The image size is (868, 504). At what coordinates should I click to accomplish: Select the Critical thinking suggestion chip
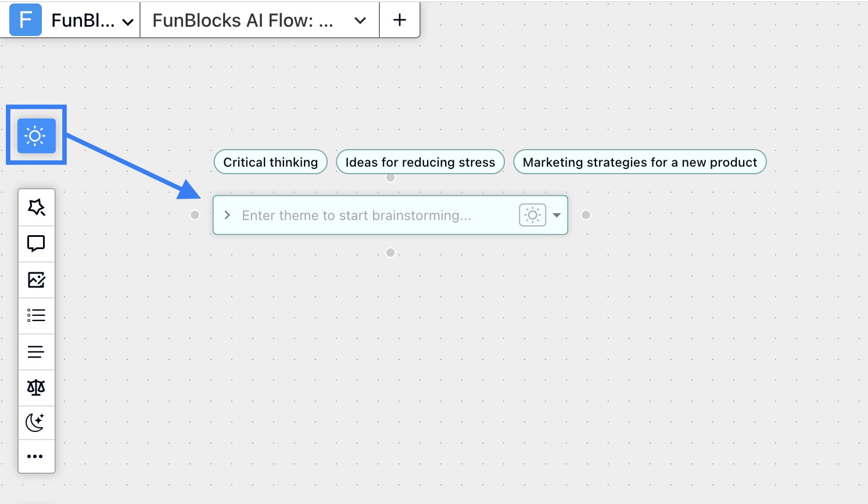coord(270,162)
